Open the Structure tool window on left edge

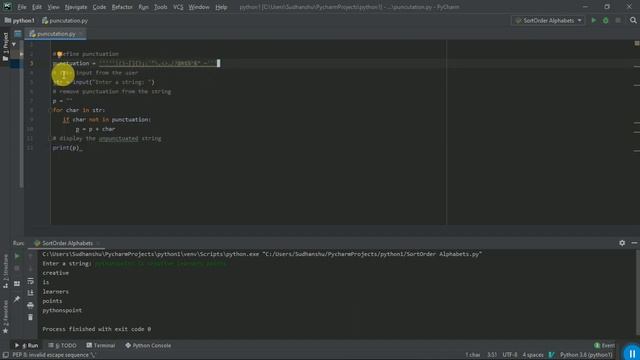[5, 271]
